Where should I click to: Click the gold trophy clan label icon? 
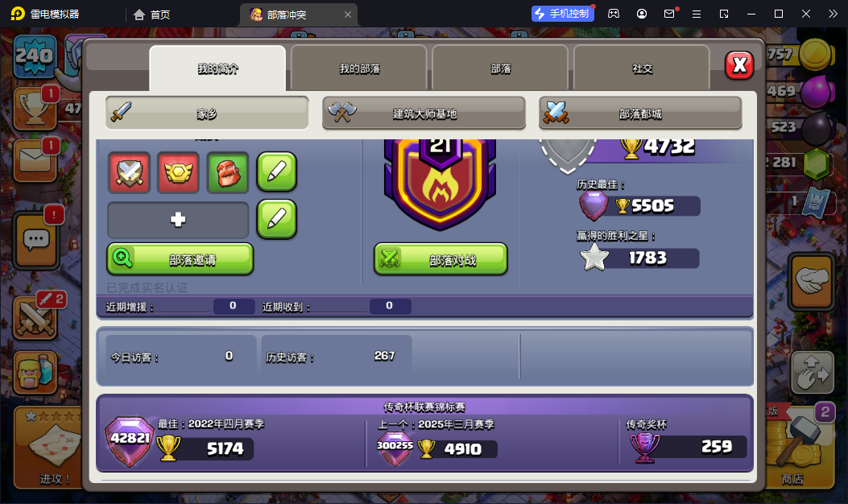tap(179, 172)
